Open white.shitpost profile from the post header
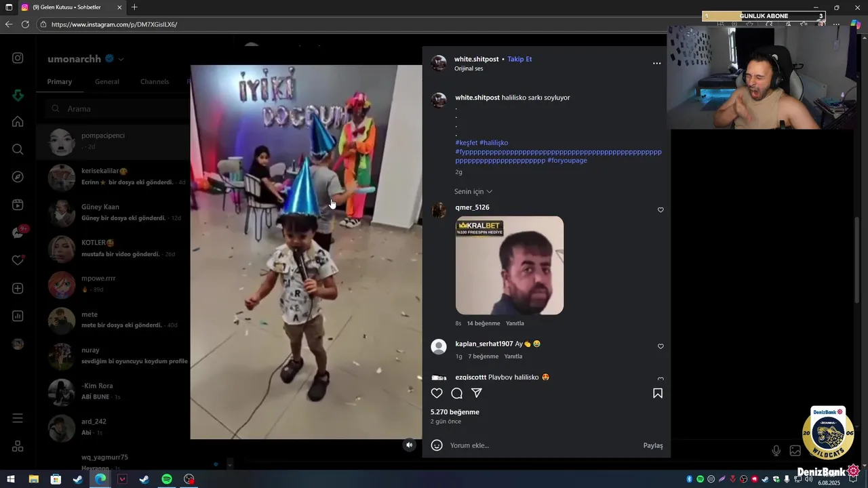This screenshot has height=488, width=868. pyautogui.click(x=476, y=59)
